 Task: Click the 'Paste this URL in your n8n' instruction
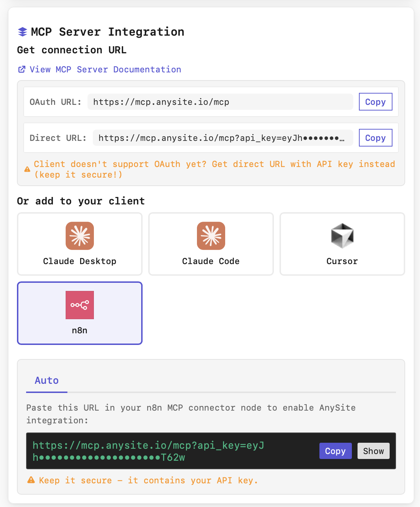pyautogui.click(x=191, y=414)
